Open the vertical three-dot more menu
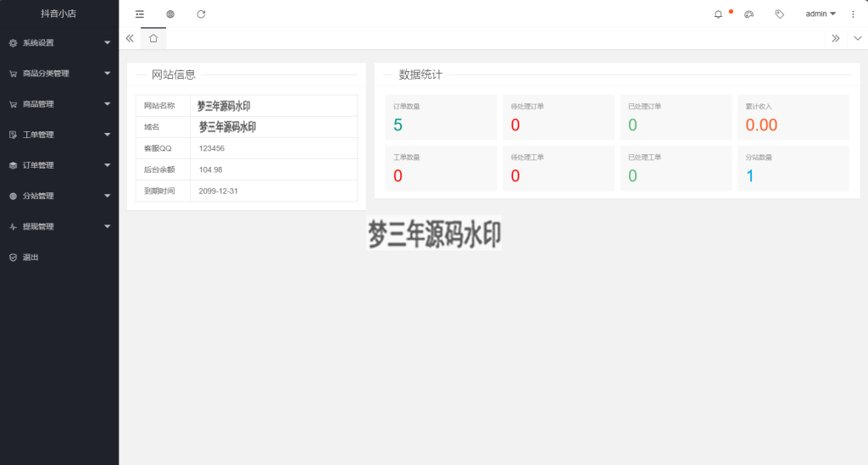The image size is (868, 465). [853, 14]
